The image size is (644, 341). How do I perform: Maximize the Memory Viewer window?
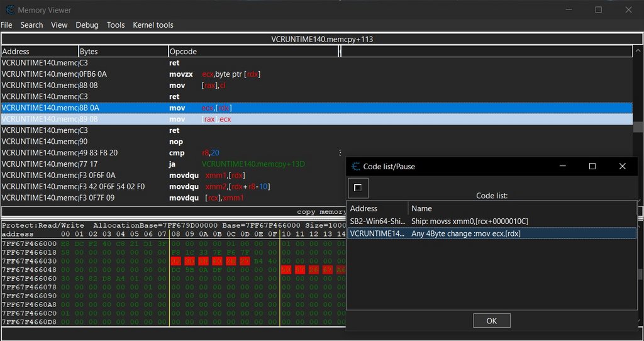pyautogui.click(x=599, y=10)
